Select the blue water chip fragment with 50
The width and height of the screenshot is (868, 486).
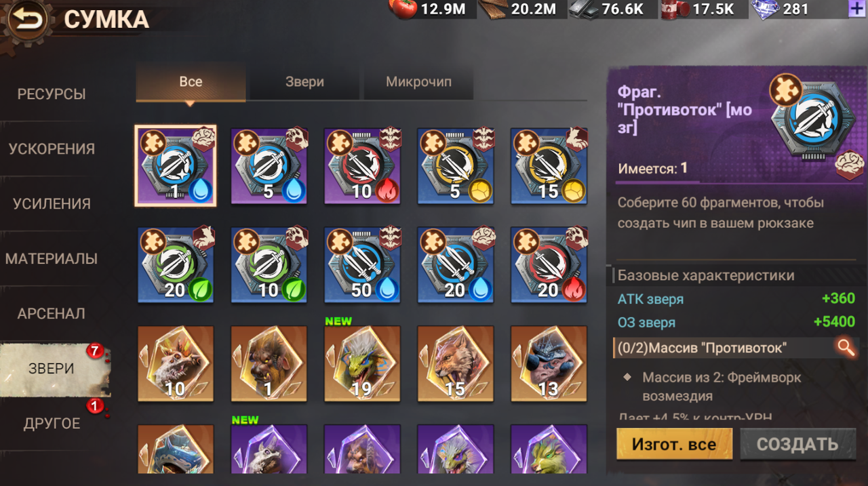coord(362,265)
